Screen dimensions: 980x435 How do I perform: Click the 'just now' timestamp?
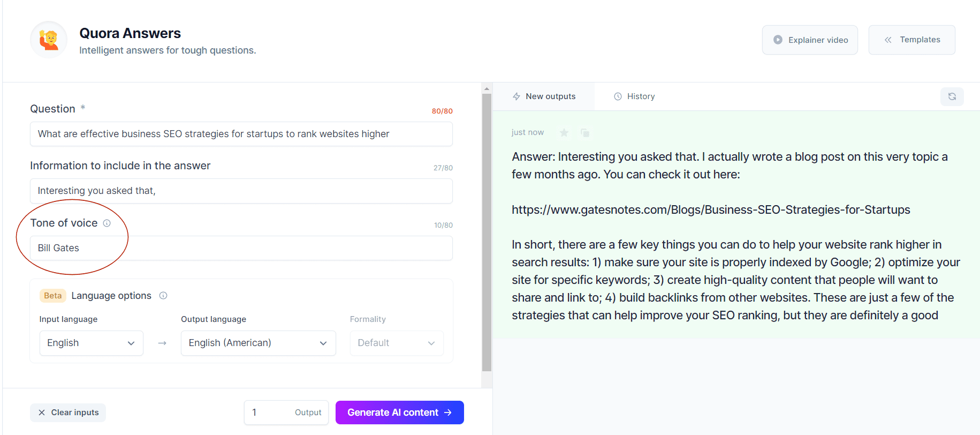[x=527, y=132]
